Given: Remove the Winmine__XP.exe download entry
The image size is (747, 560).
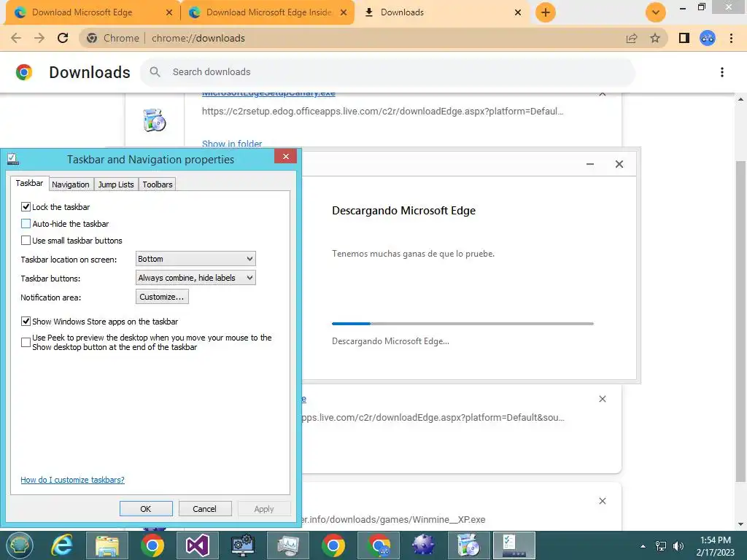Looking at the screenshot, I should (x=602, y=501).
